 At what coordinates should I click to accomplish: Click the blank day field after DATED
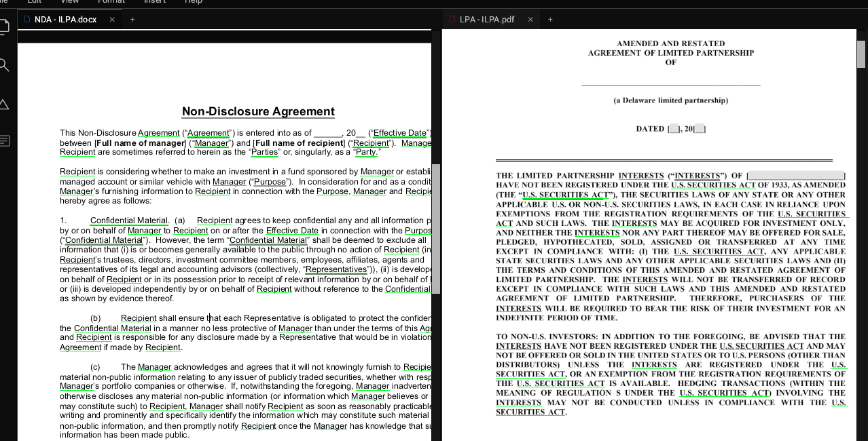coord(674,129)
